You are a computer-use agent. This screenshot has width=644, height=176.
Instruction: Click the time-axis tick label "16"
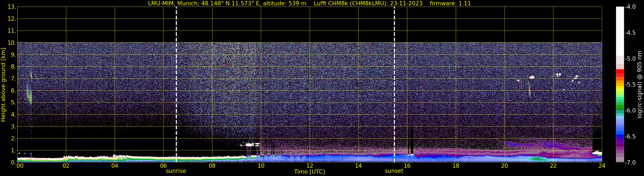pos(407,166)
